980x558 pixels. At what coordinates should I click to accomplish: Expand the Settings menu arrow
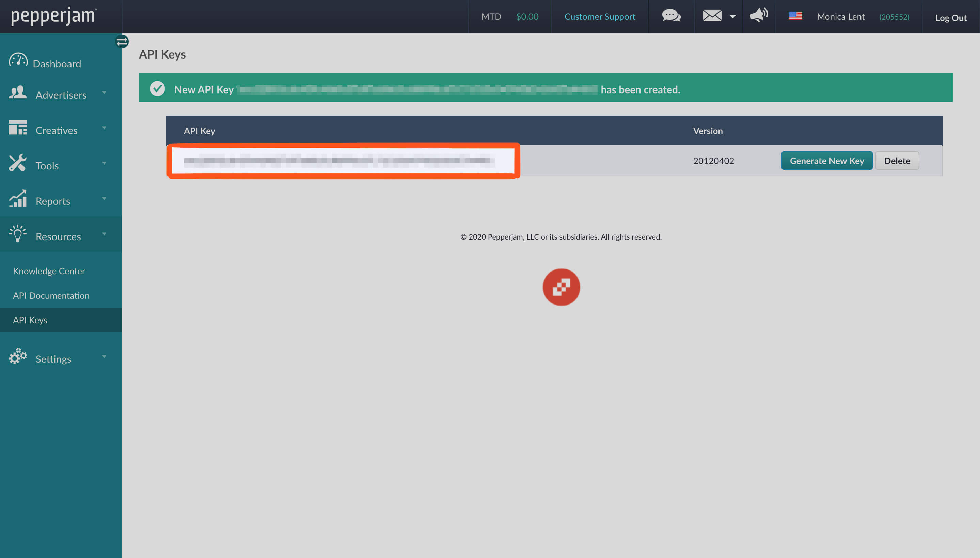104,357
